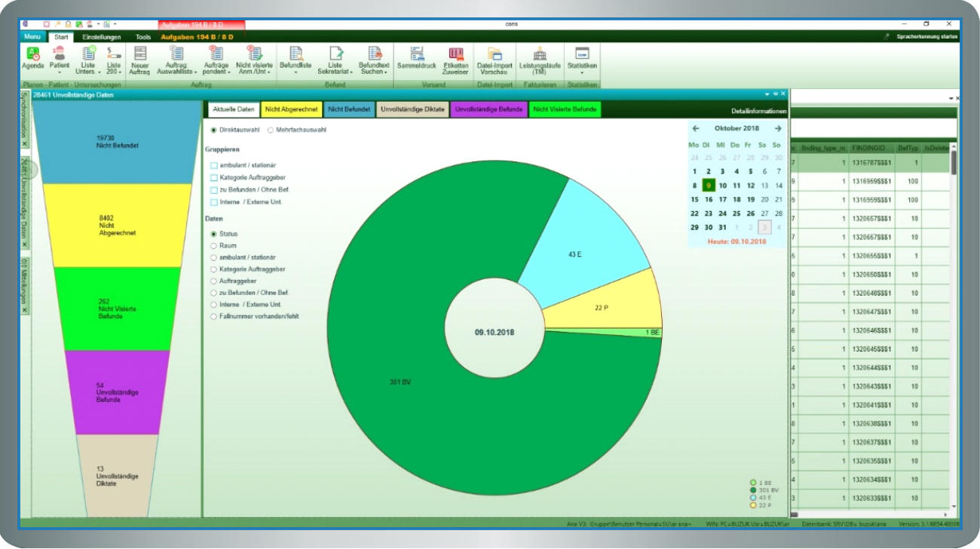Open Datei-Import Vorschau icon
The image size is (980, 549).
tap(495, 54)
